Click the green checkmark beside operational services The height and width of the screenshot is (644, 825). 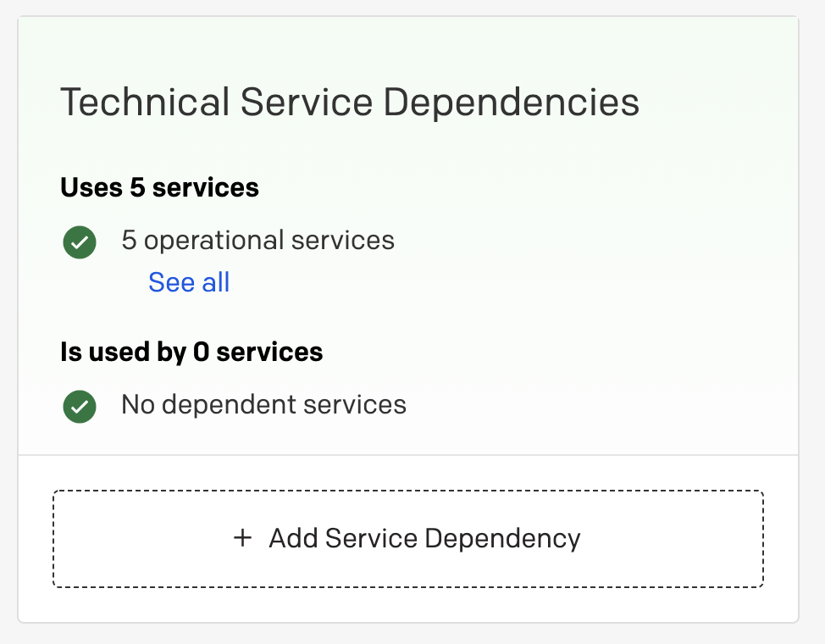[x=80, y=242]
